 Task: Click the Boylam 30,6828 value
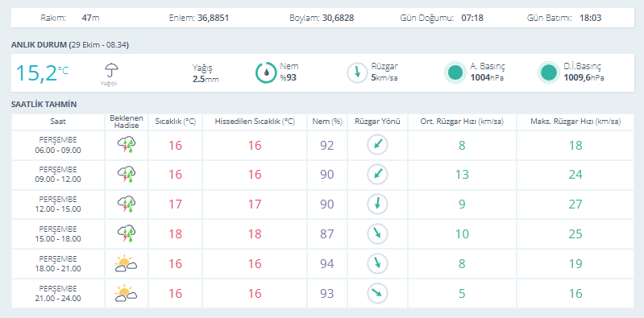pyautogui.click(x=338, y=18)
